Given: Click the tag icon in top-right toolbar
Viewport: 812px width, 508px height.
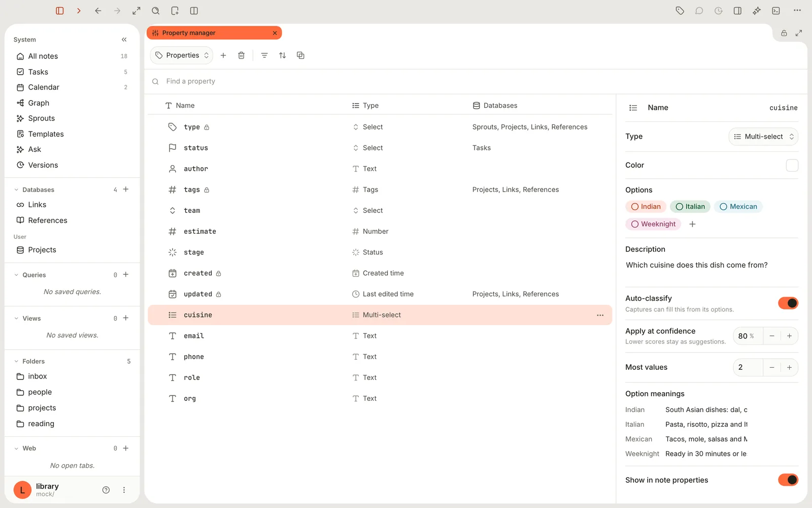Looking at the screenshot, I should tap(680, 11).
